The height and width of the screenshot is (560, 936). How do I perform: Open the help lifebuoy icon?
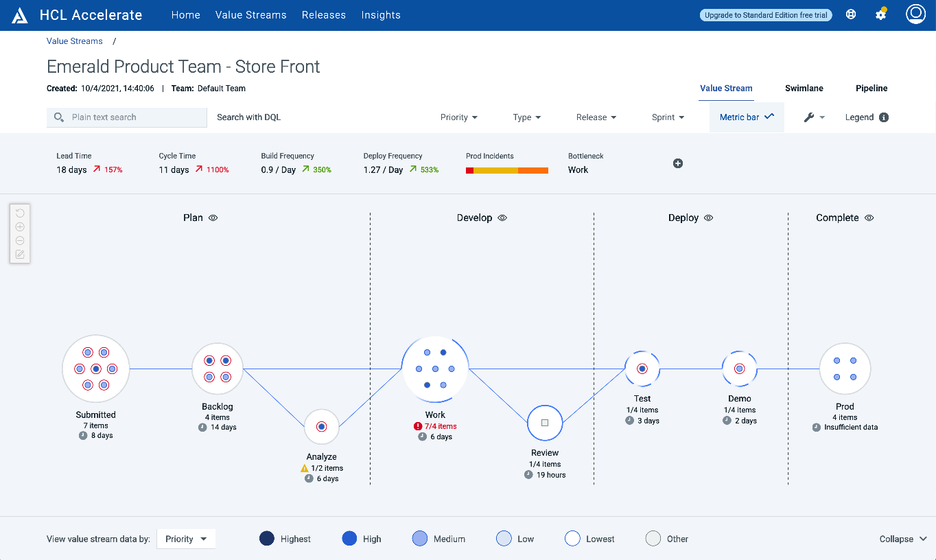point(851,14)
